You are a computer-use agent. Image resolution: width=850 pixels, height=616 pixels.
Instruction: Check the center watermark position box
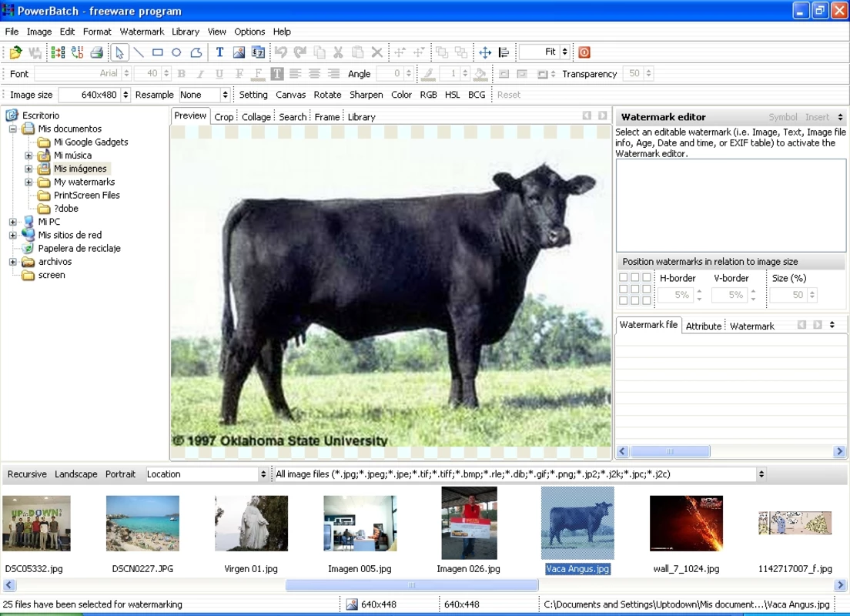634,289
